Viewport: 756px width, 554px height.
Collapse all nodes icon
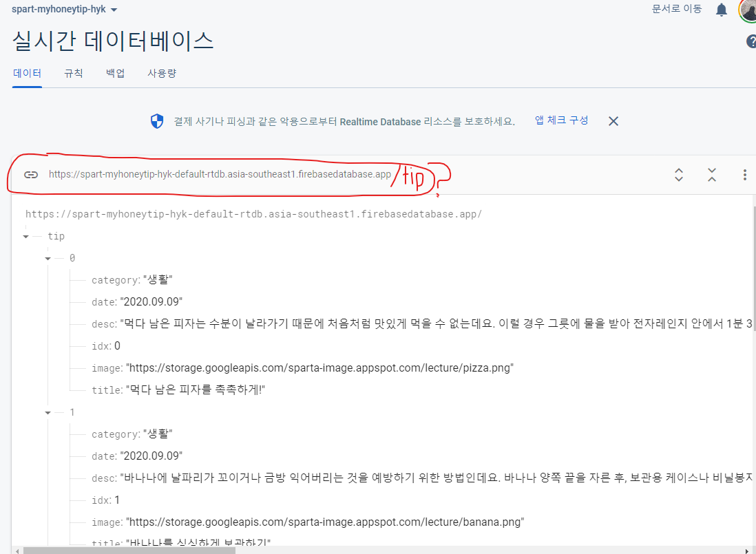point(712,174)
